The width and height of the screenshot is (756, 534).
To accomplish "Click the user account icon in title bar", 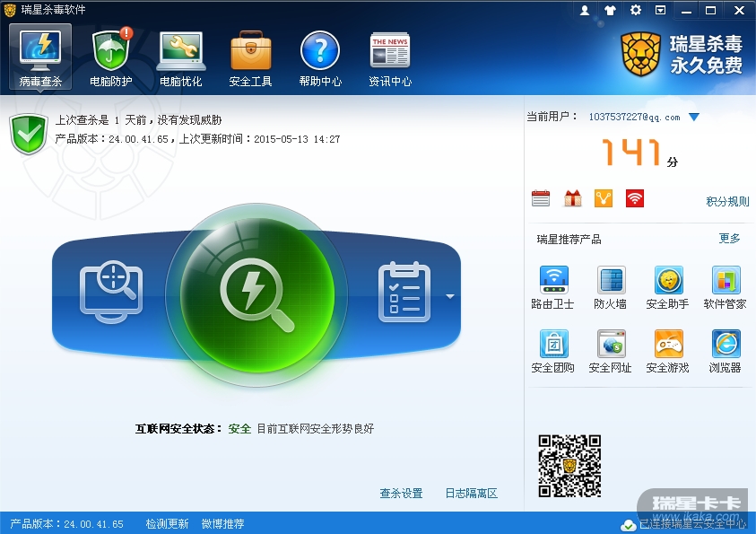I will 585,10.
